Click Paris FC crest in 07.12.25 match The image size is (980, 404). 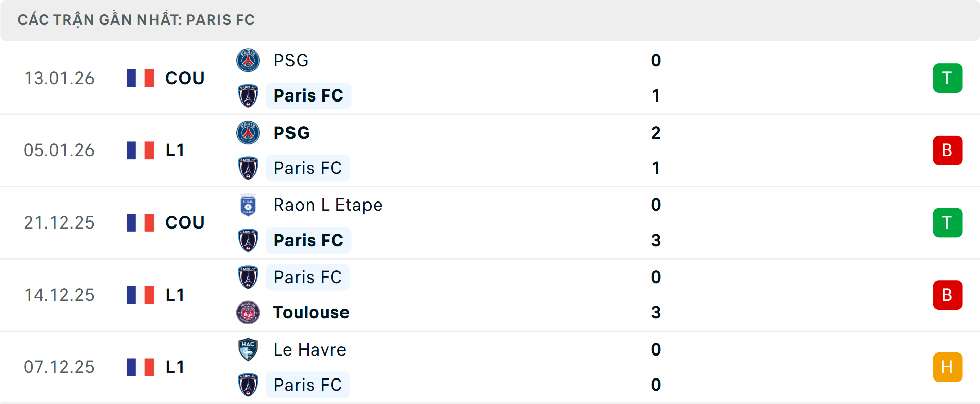tap(248, 385)
